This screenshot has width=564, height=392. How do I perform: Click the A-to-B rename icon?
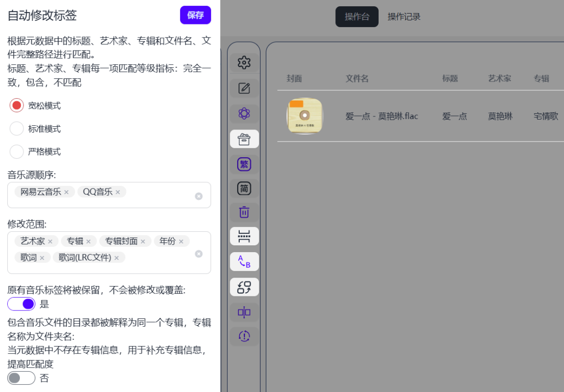tap(244, 262)
